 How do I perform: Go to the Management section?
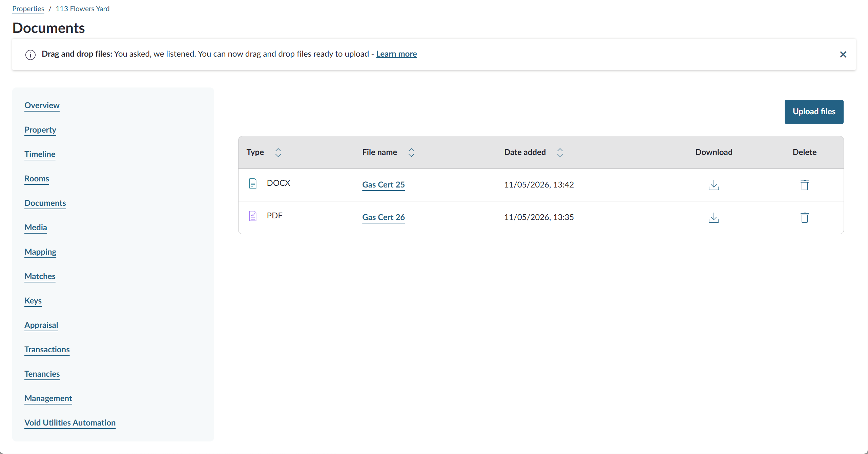48,398
